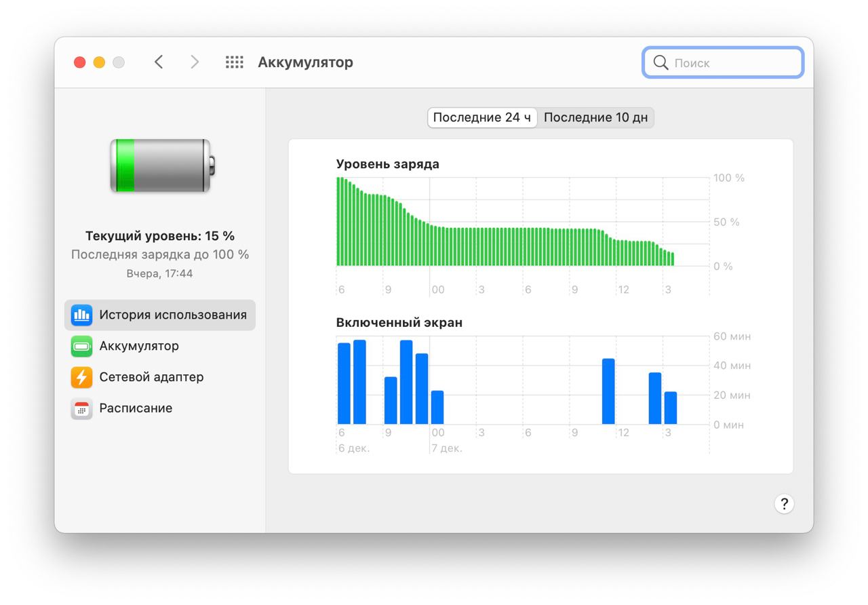The height and width of the screenshot is (605, 868).
Task: Click the Включенный экран heading
Action: 399,323
